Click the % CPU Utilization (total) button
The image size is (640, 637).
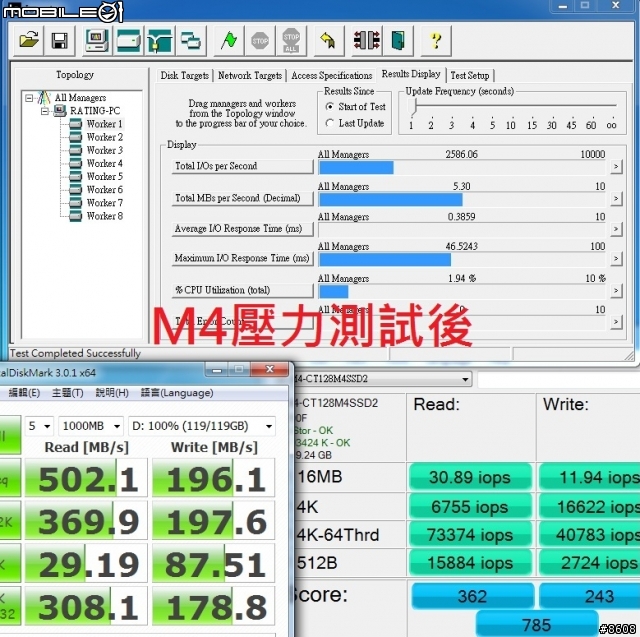tap(242, 290)
